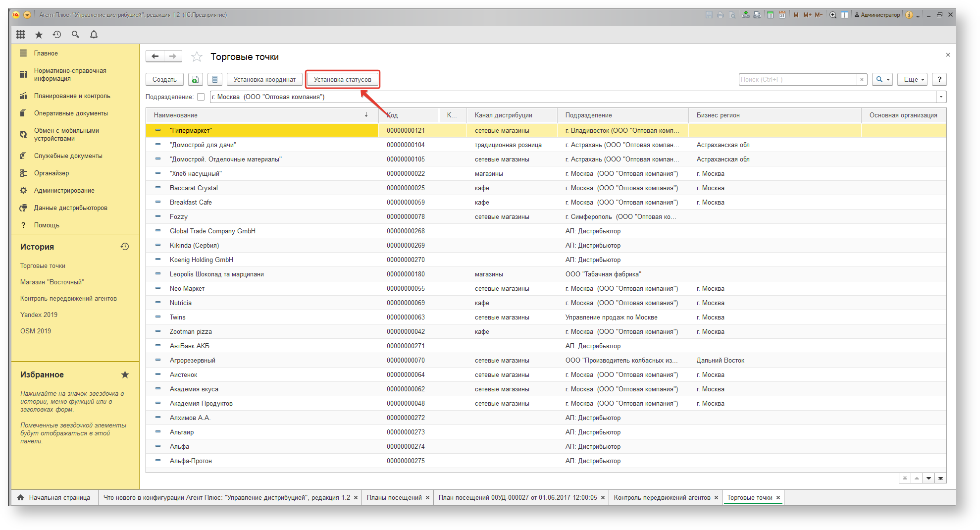Toggle panel layout icon in title bar
This screenshot has height=530, width=980.
pyautogui.click(x=844, y=15)
